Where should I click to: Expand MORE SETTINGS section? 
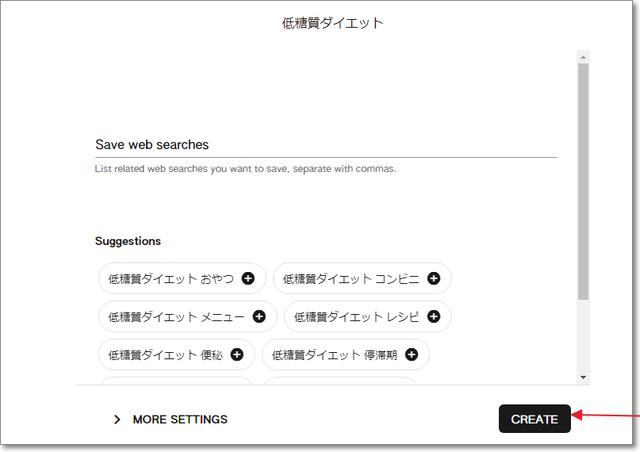(180, 419)
